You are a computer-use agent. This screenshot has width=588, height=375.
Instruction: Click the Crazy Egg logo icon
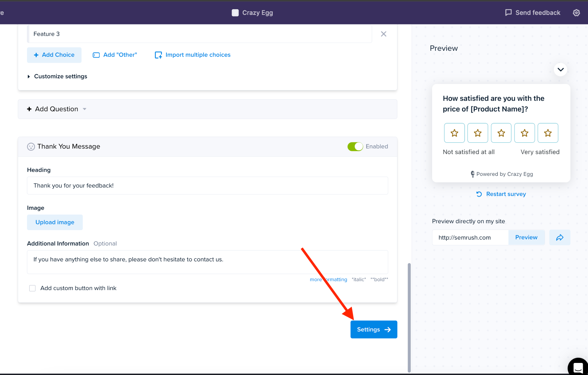tap(235, 13)
